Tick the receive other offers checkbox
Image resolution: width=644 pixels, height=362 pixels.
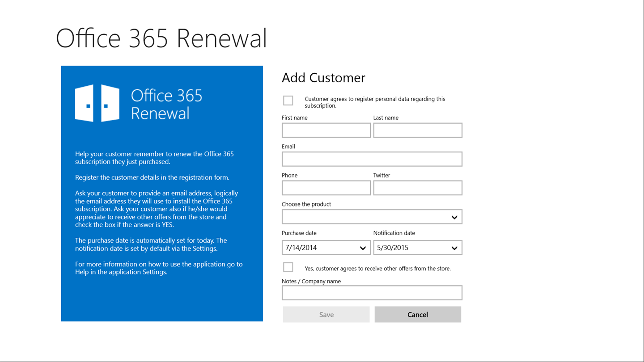288,267
